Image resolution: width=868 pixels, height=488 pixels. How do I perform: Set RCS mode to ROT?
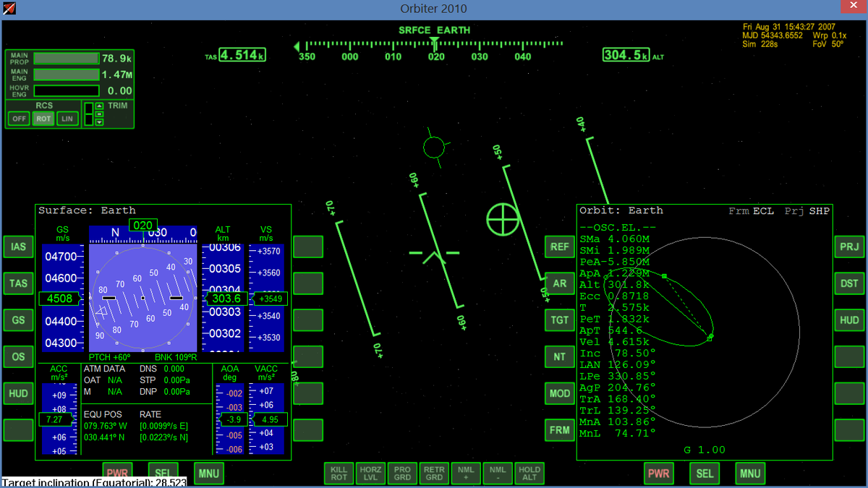point(43,119)
